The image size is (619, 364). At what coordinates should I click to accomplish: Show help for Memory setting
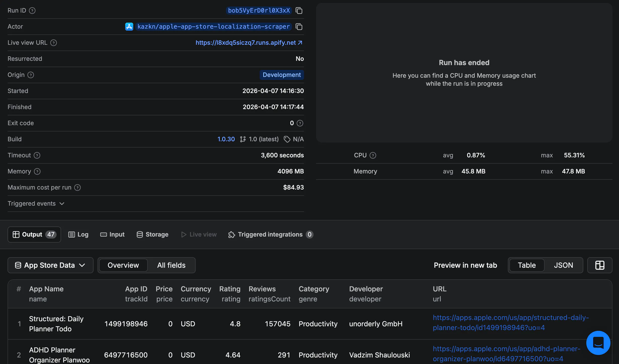37,171
